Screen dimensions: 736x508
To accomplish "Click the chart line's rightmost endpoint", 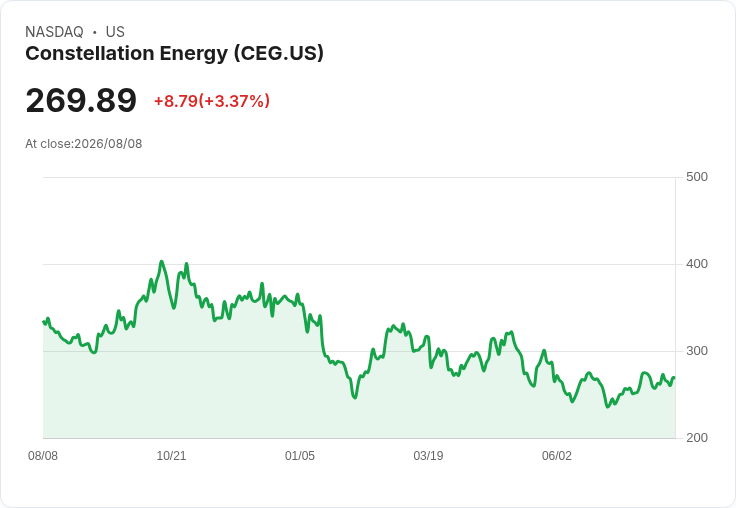I will coord(674,378).
